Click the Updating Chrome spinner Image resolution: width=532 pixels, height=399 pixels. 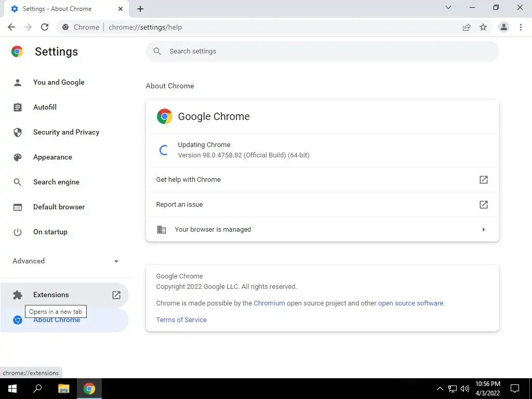coord(164,150)
